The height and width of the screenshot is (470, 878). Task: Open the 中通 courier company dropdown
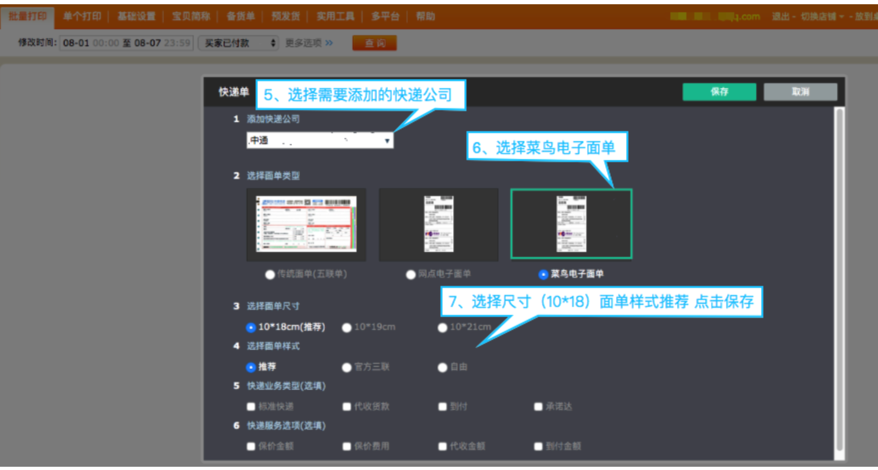coord(320,141)
